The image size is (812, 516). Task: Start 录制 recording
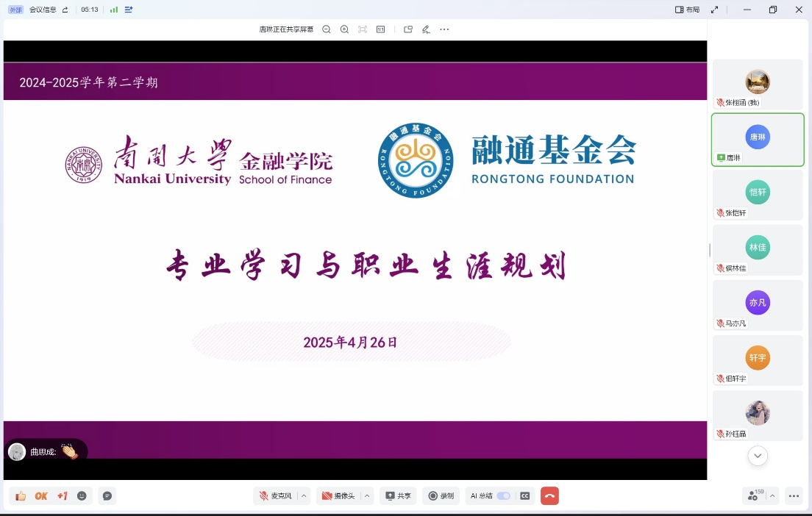[x=441, y=496]
